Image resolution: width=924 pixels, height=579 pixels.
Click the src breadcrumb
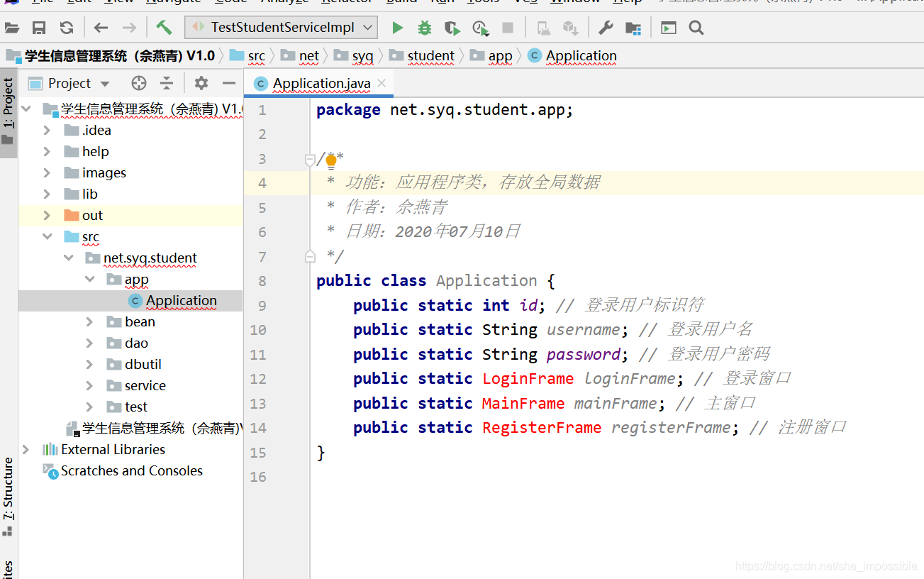256,55
